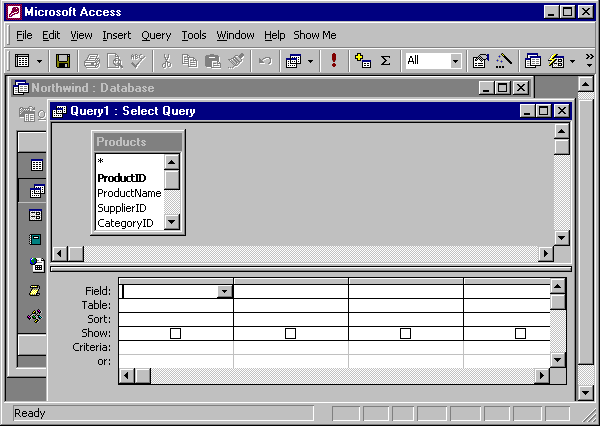Screen dimensions: 600x426
Task: Open the Tools menu
Action: tap(194, 35)
